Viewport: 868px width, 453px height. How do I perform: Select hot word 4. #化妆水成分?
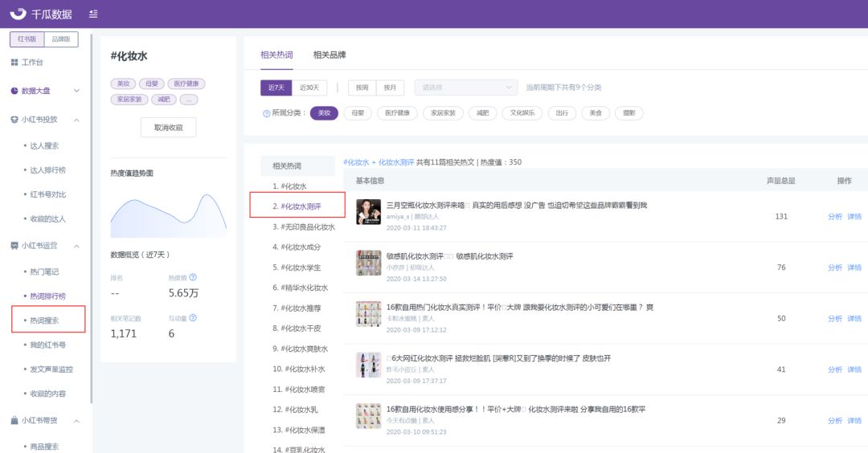[x=297, y=247]
